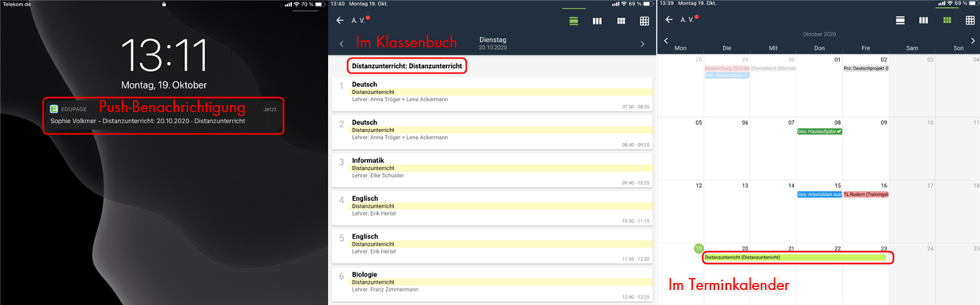Viewport: 980px width, 305px height.
Task: Open green Distanzunterricht event bar in calendar
Action: 795,258
